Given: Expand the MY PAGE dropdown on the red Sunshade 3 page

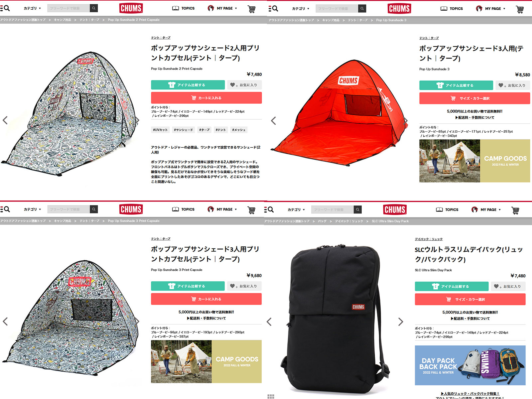Looking at the screenshot, I should (490, 9).
